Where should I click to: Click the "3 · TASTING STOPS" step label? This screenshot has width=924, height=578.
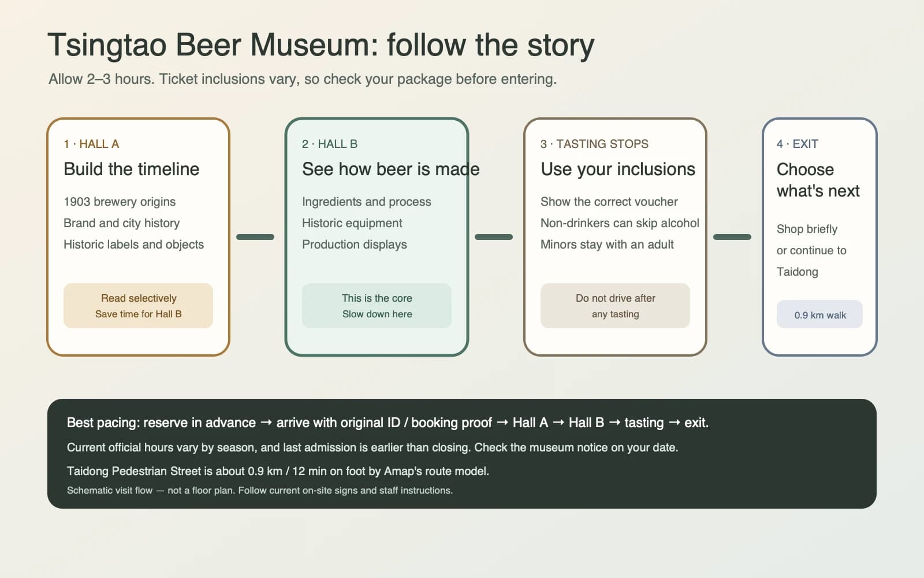click(x=594, y=144)
